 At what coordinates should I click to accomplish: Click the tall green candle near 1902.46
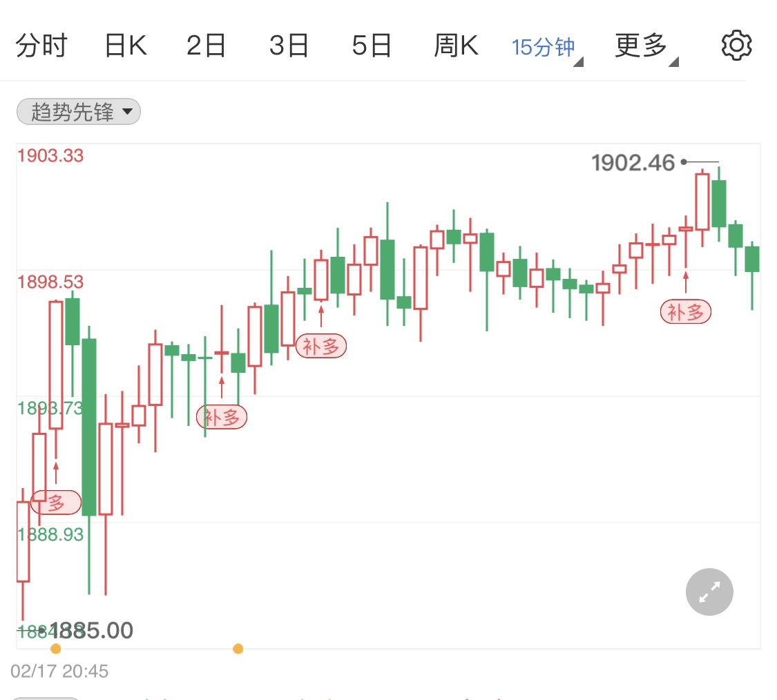[719, 200]
